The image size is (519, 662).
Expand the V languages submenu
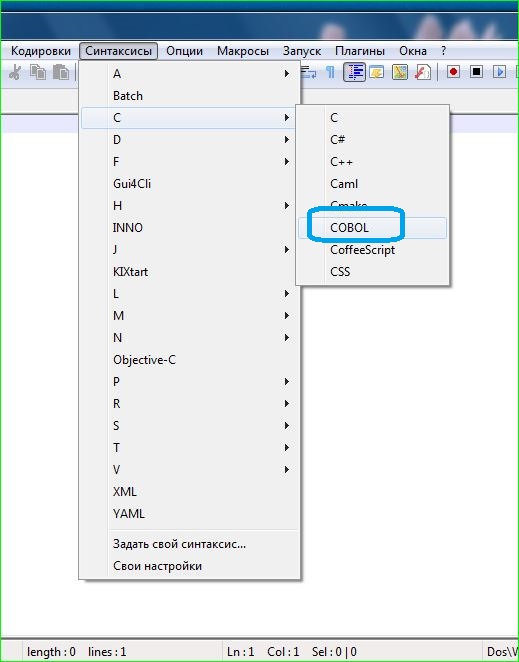coord(190,469)
